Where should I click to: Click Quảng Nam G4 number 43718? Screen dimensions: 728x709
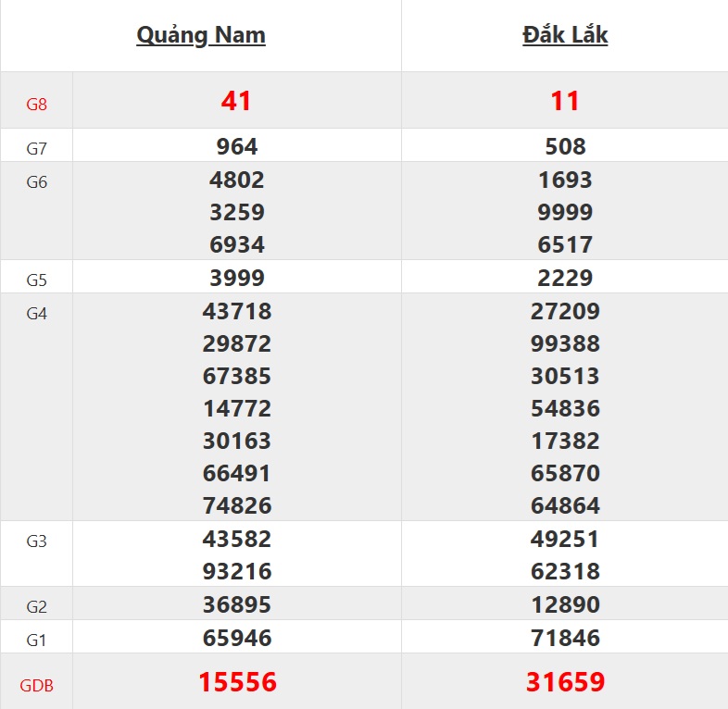[x=236, y=311]
